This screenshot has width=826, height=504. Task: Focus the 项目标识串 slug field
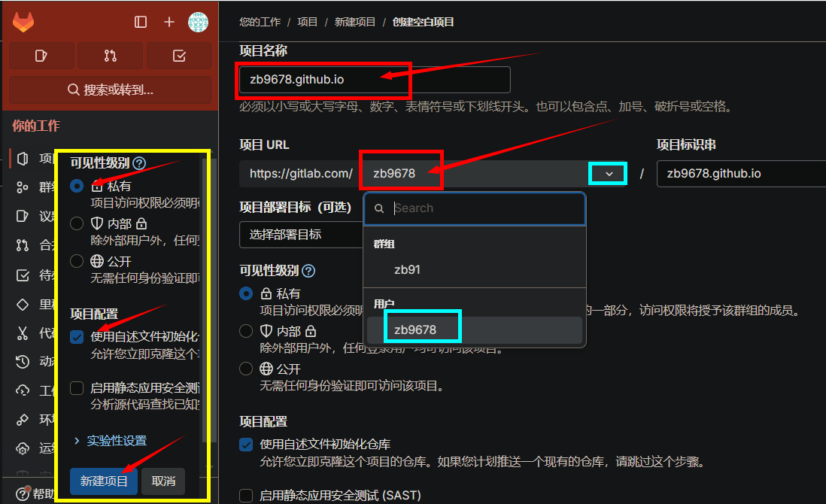coord(741,174)
